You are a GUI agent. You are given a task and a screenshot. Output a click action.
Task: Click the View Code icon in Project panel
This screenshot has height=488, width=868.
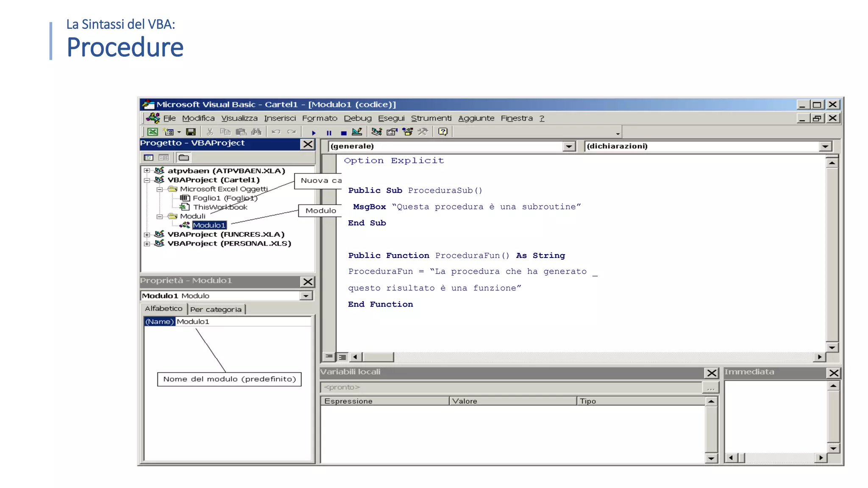click(x=148, y=158)
